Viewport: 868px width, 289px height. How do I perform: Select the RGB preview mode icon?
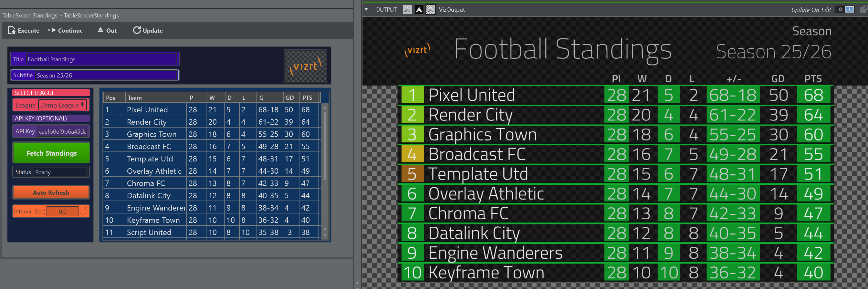pos(407,9)
